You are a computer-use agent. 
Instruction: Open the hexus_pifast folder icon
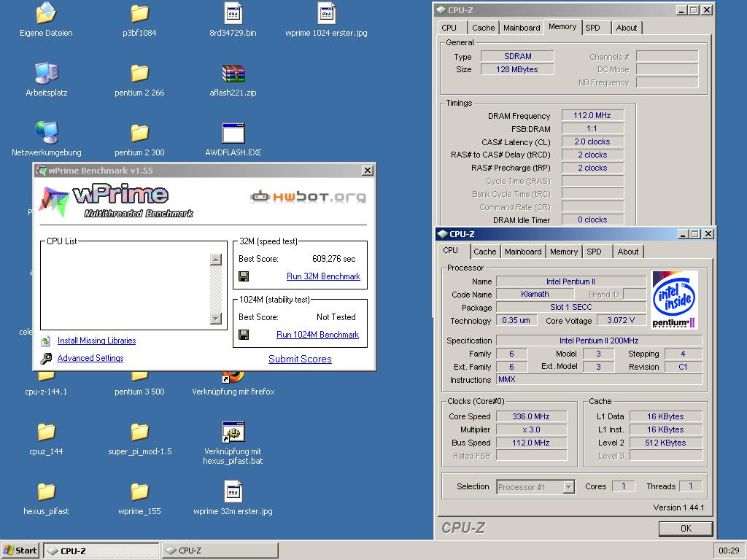pos(46,492)
